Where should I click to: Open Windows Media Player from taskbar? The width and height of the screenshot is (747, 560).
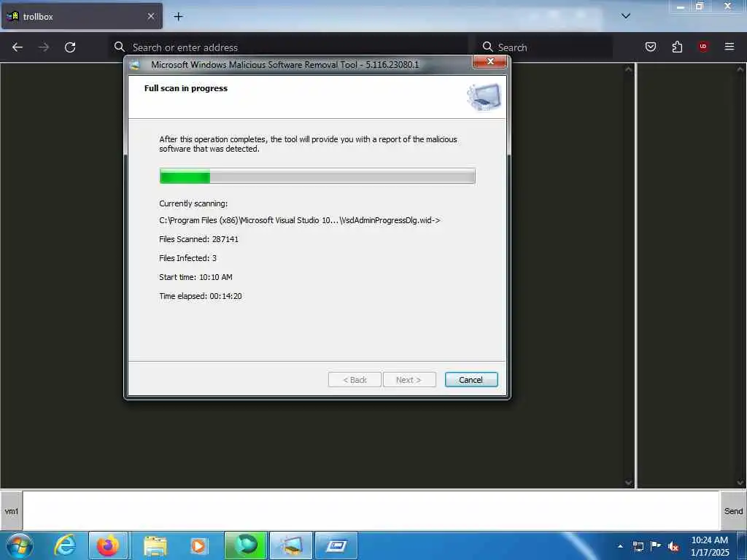[x=198, y=545]
